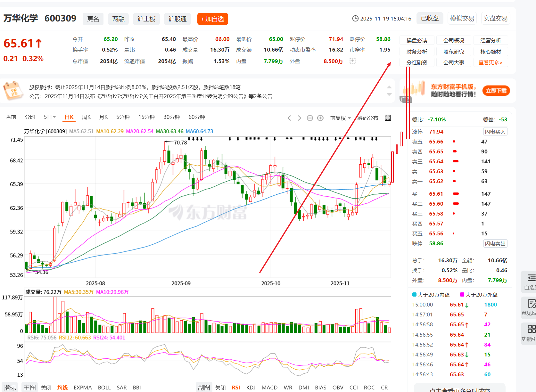536x392 pixels.
Task: Click 指标 button at bottom
Action: (x=10, y=388)
